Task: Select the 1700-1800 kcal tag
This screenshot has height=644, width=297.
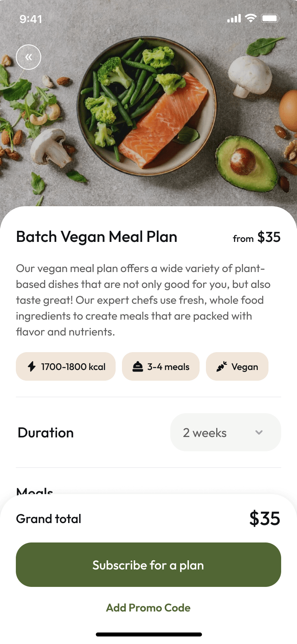Action: [x=66, y=366]
